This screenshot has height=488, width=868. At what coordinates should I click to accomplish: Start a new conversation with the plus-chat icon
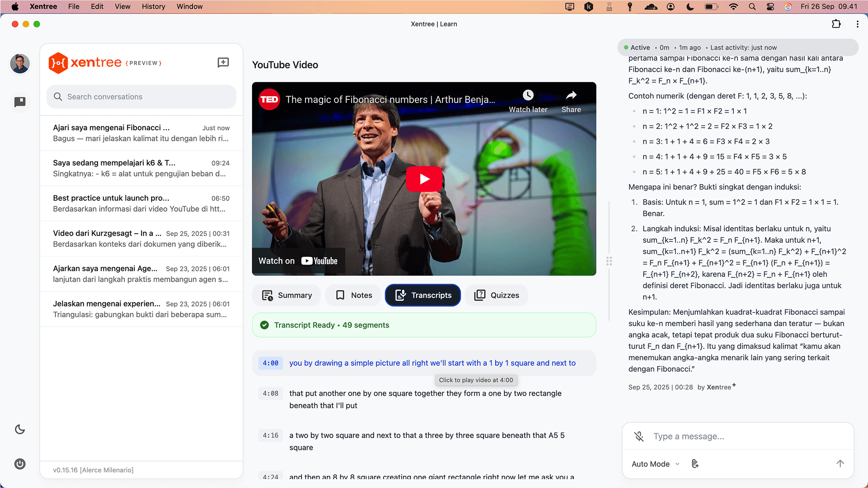tap(223, 63)
